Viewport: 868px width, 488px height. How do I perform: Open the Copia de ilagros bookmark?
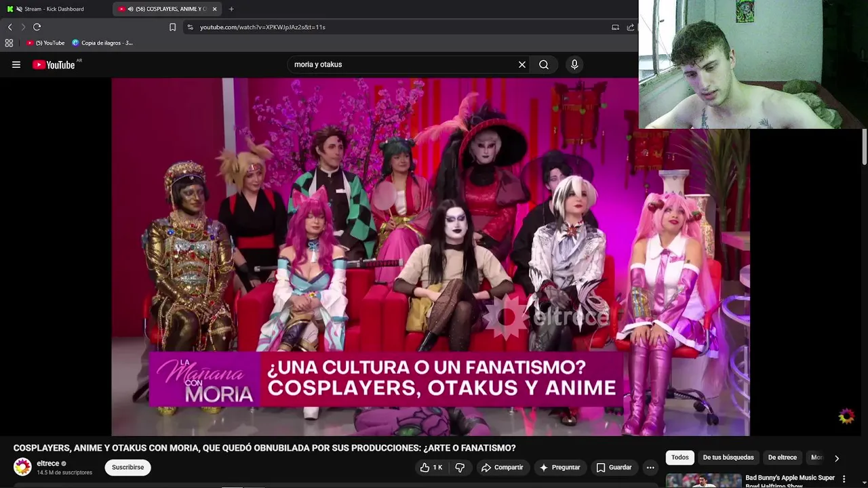click(102, 43)
